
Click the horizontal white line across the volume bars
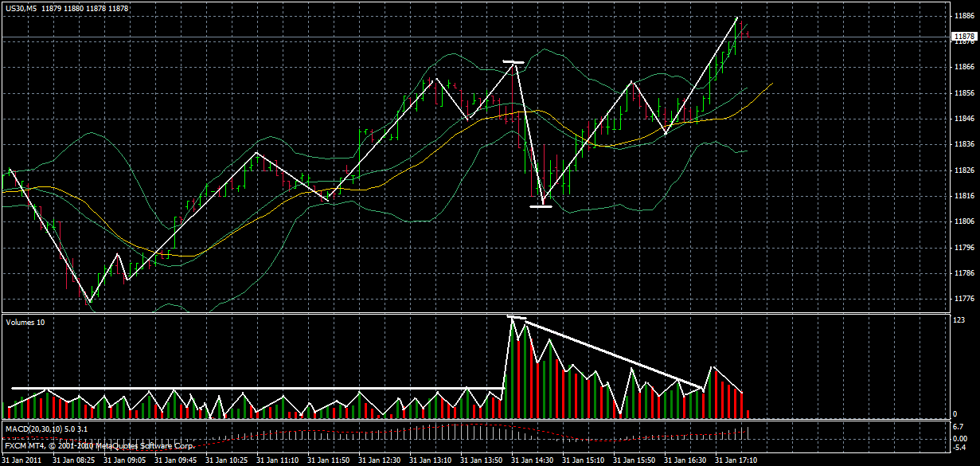pos(239,387)
